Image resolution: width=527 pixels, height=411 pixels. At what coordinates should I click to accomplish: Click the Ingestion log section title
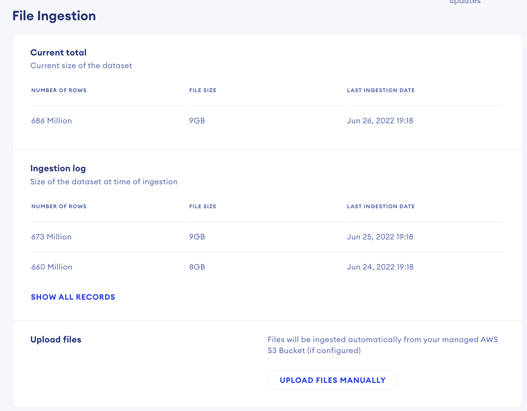(58, 168)
